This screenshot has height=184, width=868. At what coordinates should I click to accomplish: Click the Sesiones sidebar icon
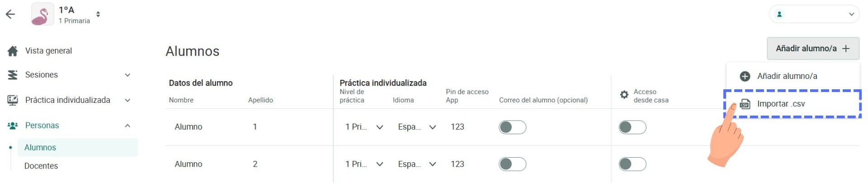click(x=13, y=75)
